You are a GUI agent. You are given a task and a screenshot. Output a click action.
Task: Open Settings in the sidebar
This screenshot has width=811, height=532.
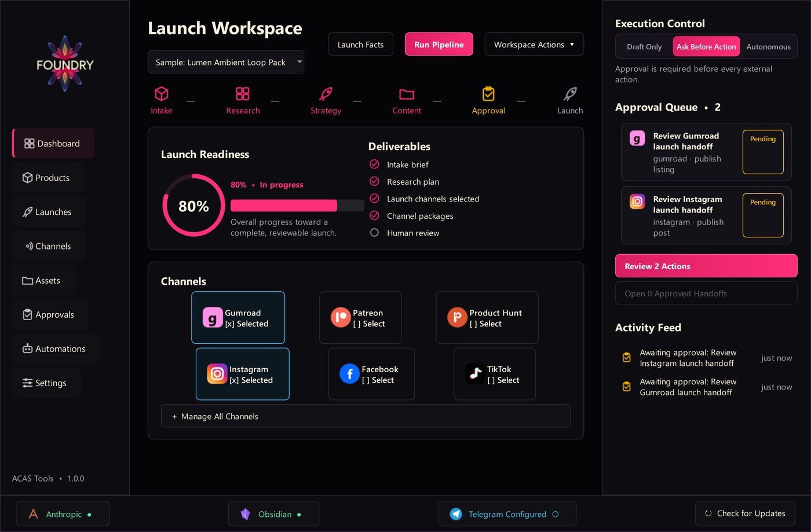coord(46,383)
